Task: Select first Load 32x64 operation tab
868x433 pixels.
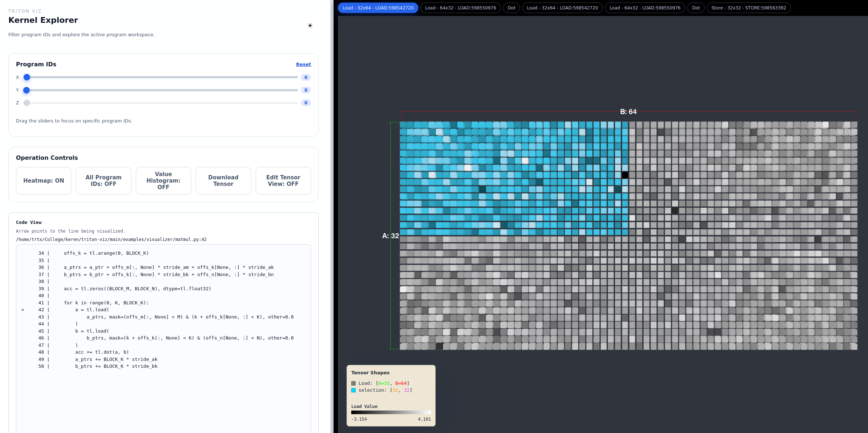Action: [x=378, y=8]
